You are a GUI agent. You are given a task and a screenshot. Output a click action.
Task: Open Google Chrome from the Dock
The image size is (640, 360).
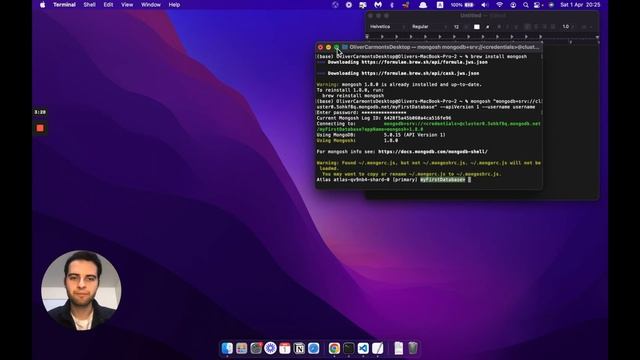point(334,348)
